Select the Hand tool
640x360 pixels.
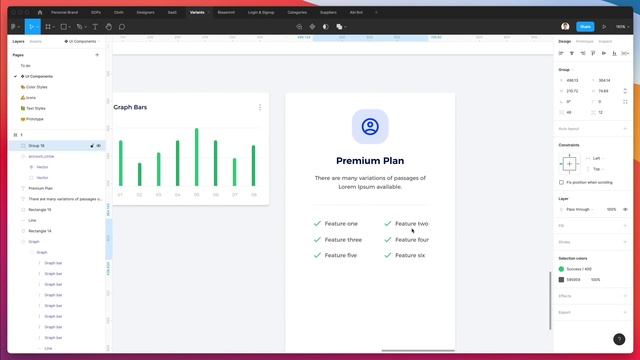click(x=109, y=27)
